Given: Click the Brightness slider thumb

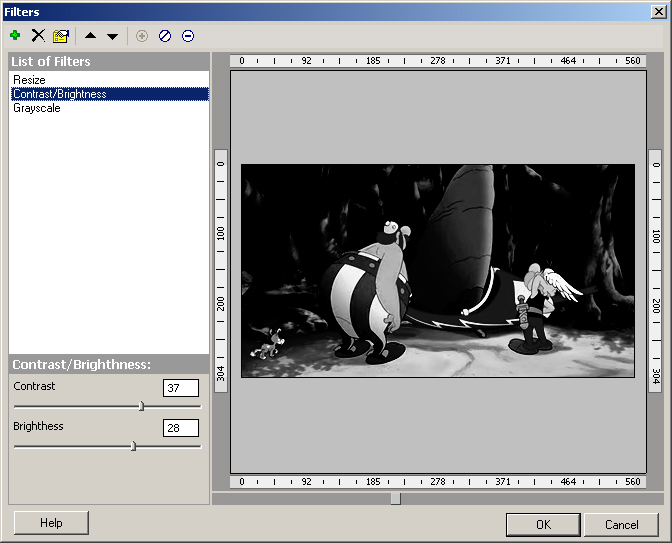Looking at the screenshot, I should [133, 446].
